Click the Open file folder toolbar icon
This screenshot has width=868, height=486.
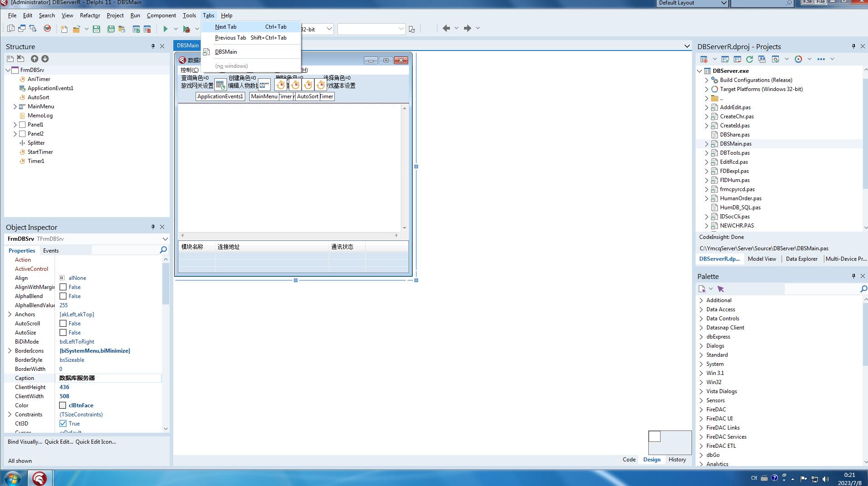[76, 29]
